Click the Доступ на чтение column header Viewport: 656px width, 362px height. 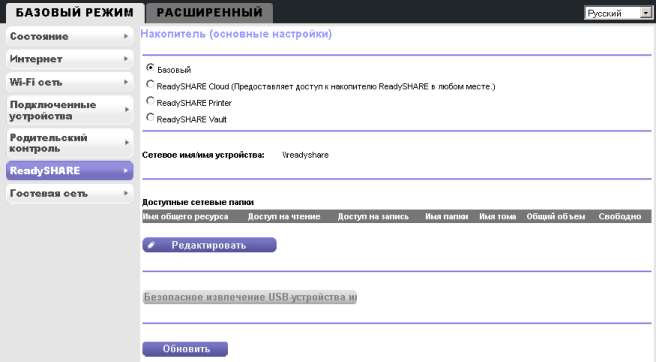(x=284, y=216)
